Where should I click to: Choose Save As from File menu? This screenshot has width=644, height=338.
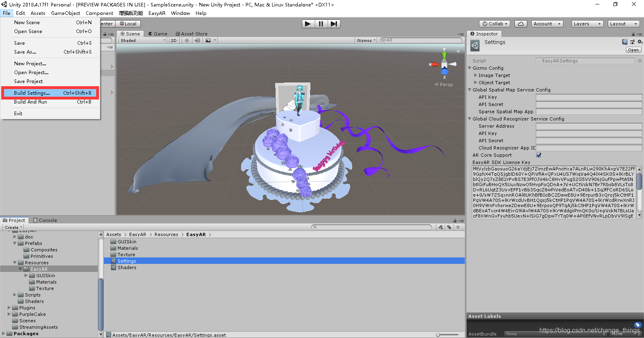point(51,52)
